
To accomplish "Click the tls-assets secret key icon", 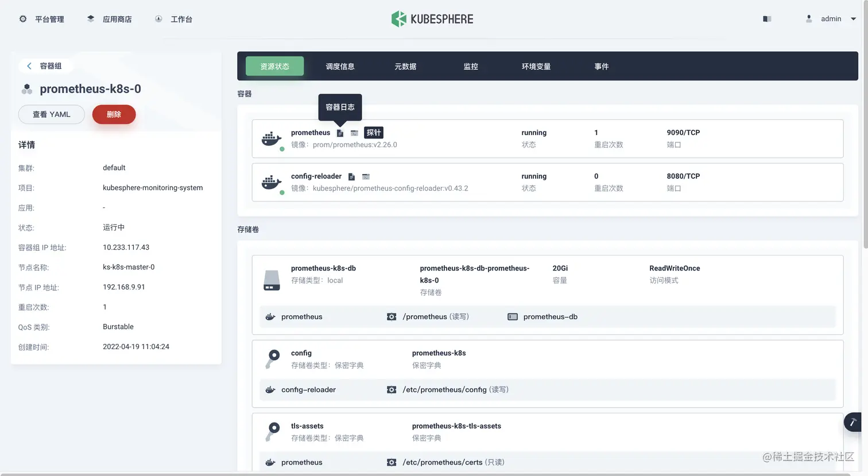I will point(273,432).
